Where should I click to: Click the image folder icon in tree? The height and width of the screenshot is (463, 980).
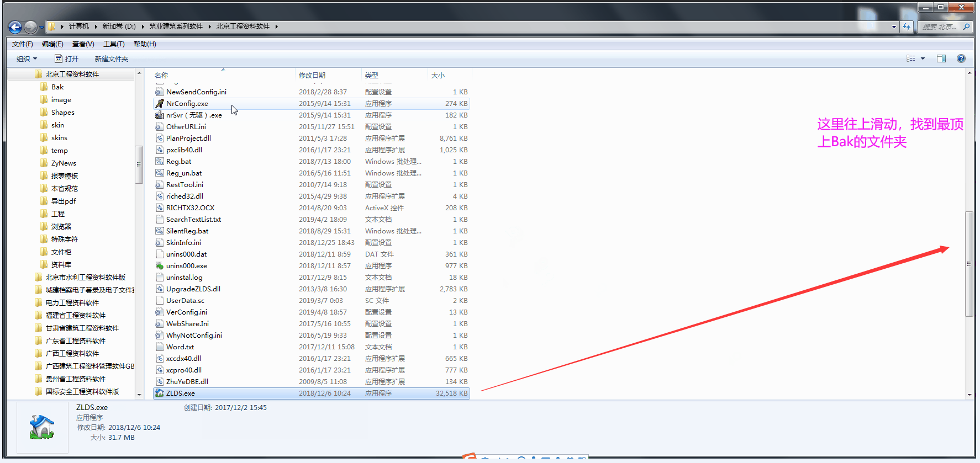44,100
